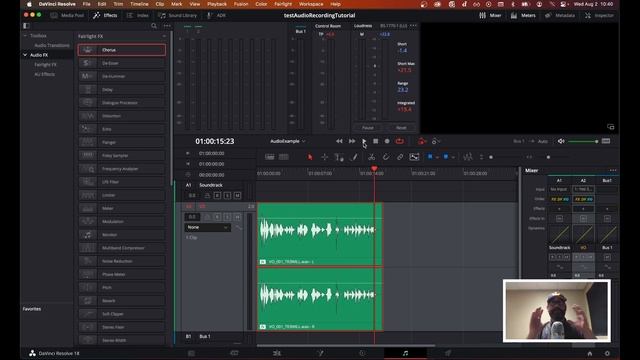This screenshot has width=640, height=360.
Task: Toggle Mute on the A2 track header
Action: pos(238,217)
